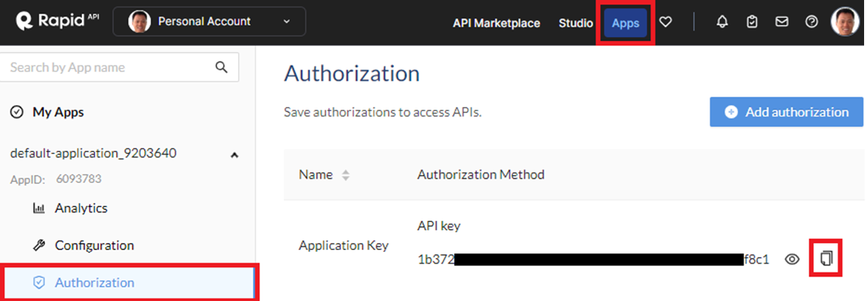The width and height of the screenshot is (868, 301).
Task: Copy the API key to clipboard
Action: click(x=826, y=259)
